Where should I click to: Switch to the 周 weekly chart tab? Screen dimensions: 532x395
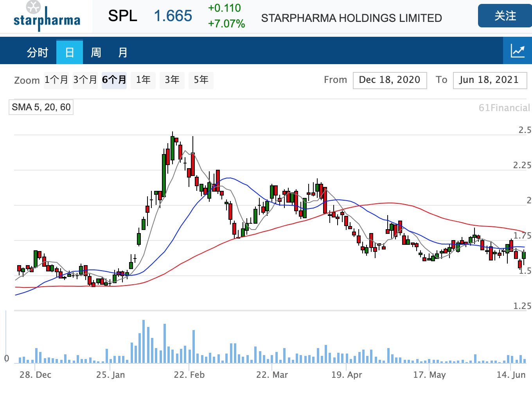click(96, 52)
